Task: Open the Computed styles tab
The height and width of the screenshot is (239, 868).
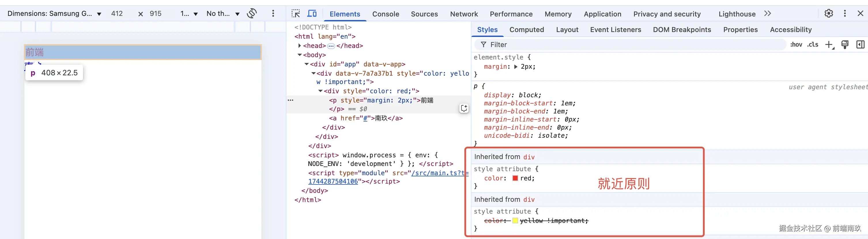Action: (x=526, y=30)
